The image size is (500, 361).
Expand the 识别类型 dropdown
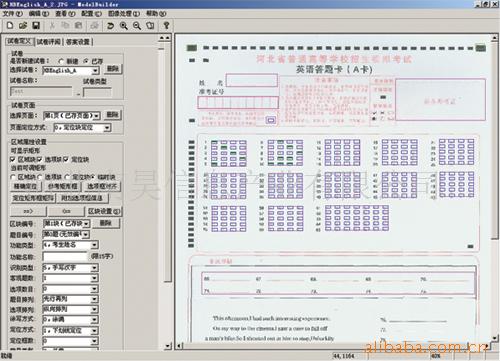point(94,268)
